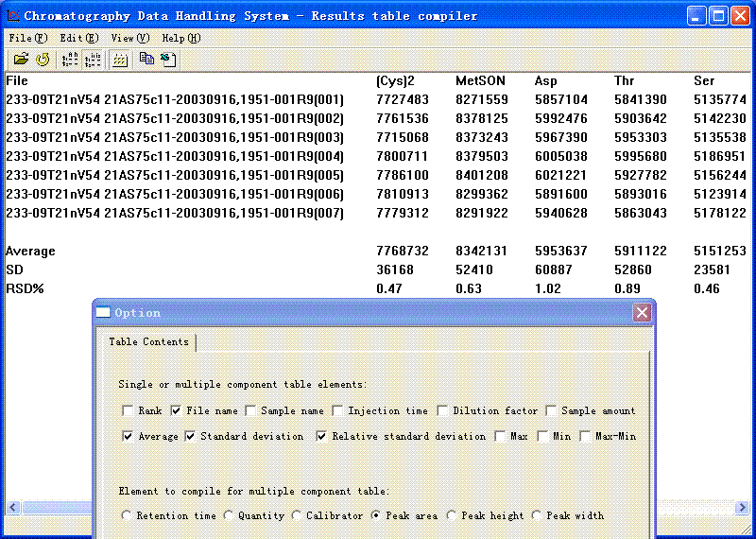Enable the Rank checkbox

(128, 410)
